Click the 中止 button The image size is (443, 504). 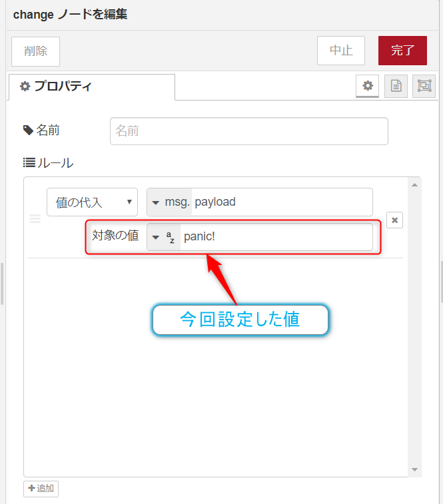341,51
